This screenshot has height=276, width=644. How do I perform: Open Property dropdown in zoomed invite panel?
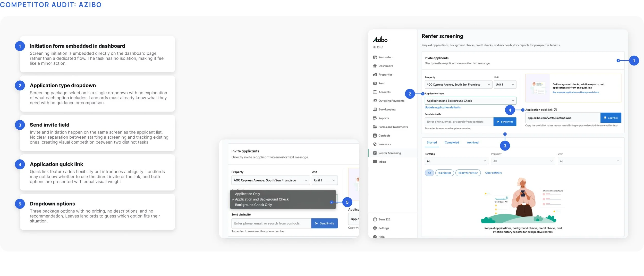[x=270, y=180]
